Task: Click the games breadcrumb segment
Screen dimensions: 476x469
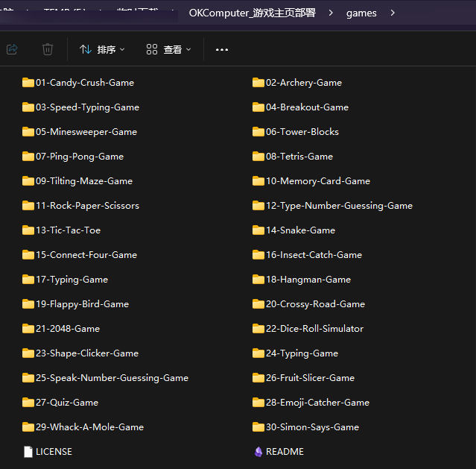Action: pyautogui.click(x=361, y=13)
